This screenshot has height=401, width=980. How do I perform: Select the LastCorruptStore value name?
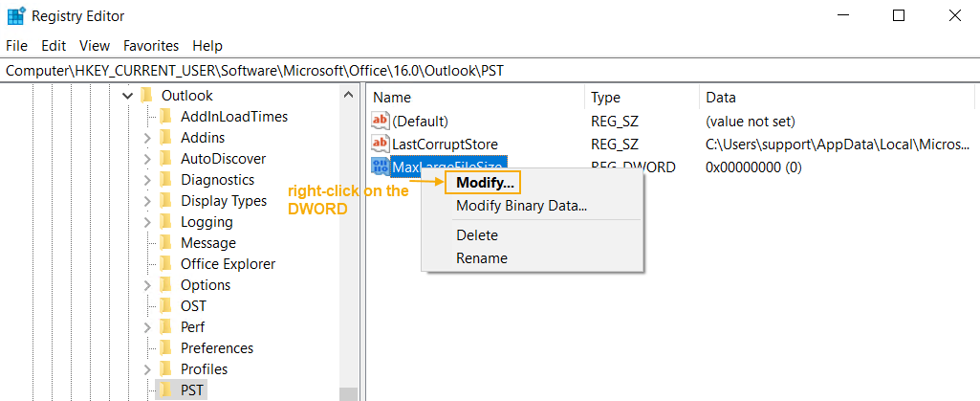[445, 145]
